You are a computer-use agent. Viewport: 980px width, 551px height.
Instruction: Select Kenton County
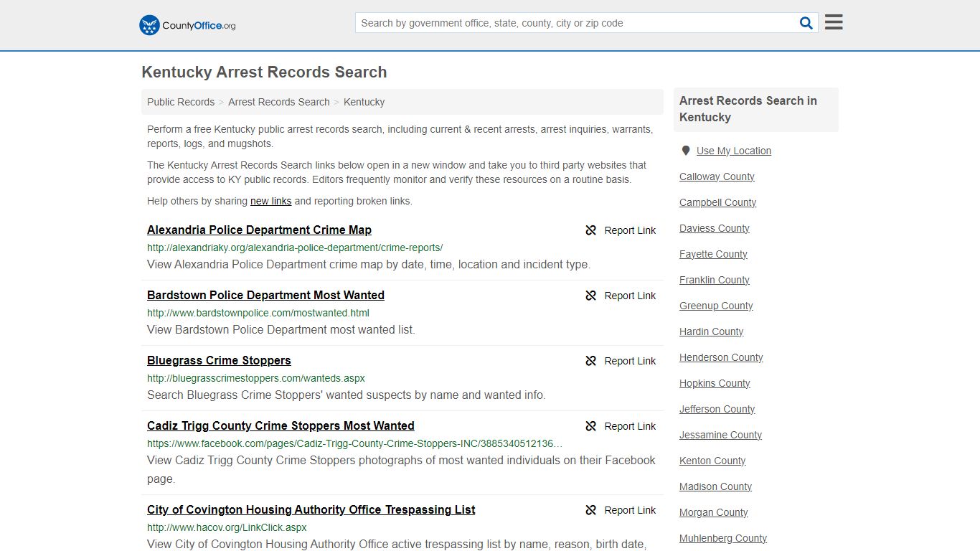tap(712, 461)
